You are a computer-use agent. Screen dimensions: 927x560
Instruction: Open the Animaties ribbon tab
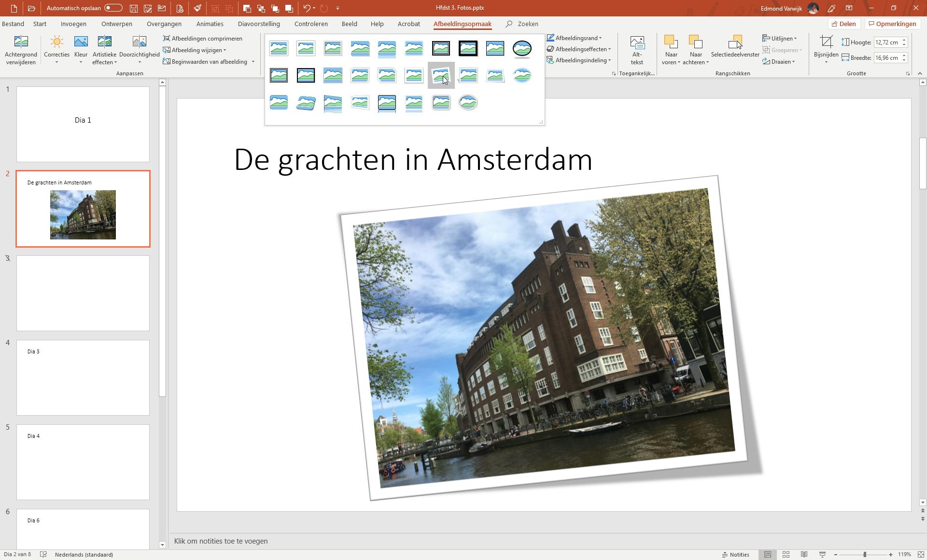210,24
